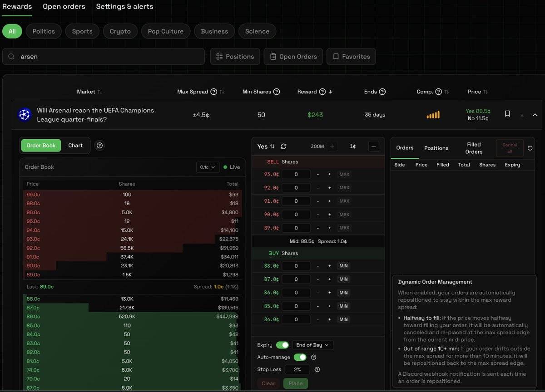Click shares input for 85.0¢ buy
This screenshot has height=392, width=545.
click(x=296, y=306)
